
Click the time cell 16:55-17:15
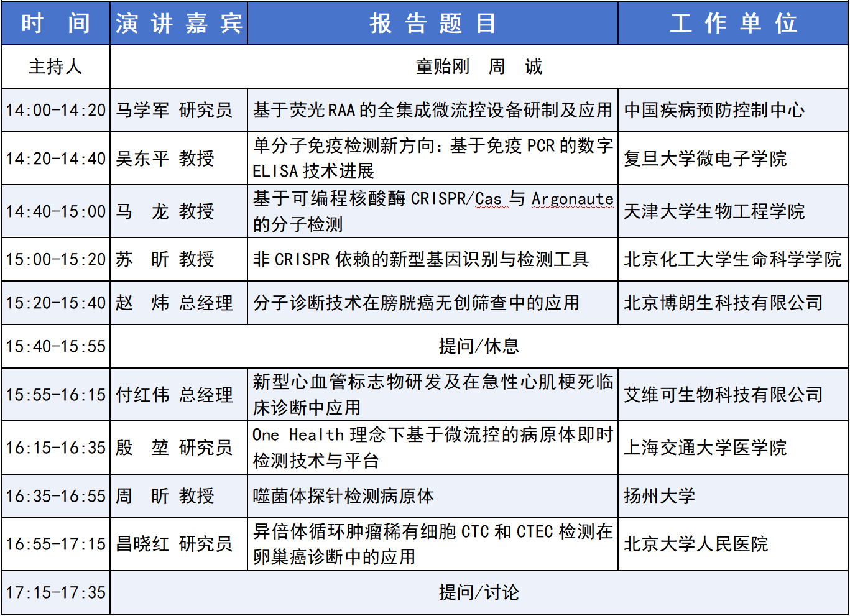tap(55, 544)
